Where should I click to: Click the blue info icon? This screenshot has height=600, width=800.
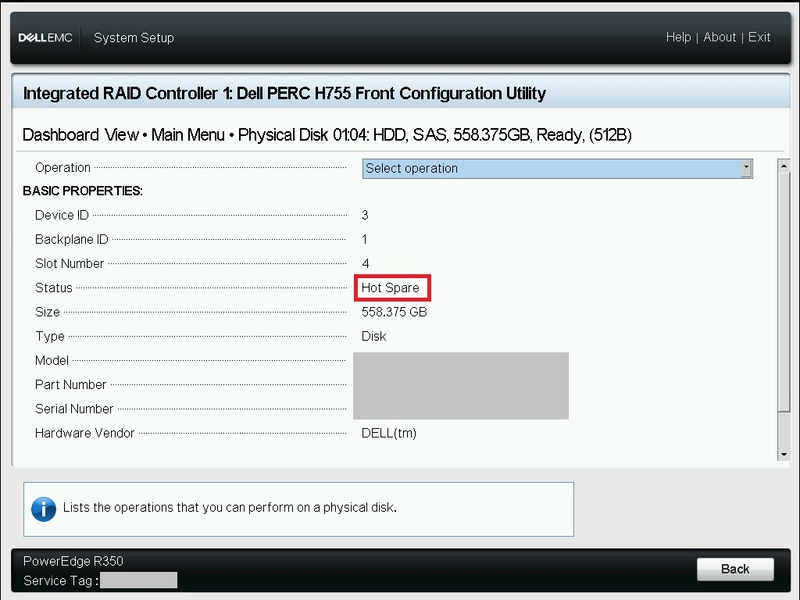(x=43, y=509)
